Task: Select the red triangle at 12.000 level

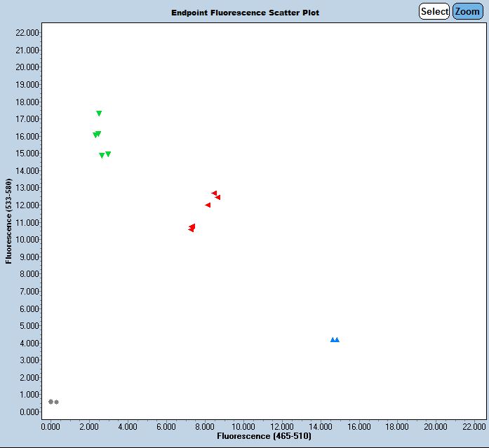Action: click(x=208, y=205)
